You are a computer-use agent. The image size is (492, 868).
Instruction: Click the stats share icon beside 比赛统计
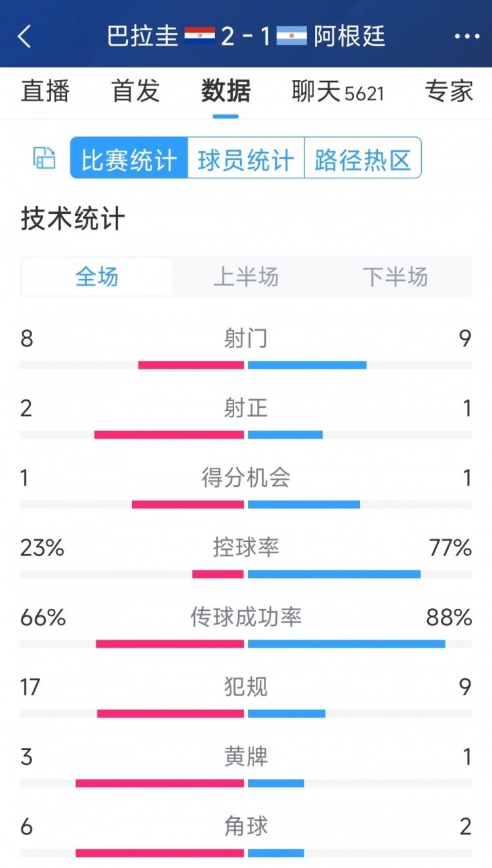43,157
